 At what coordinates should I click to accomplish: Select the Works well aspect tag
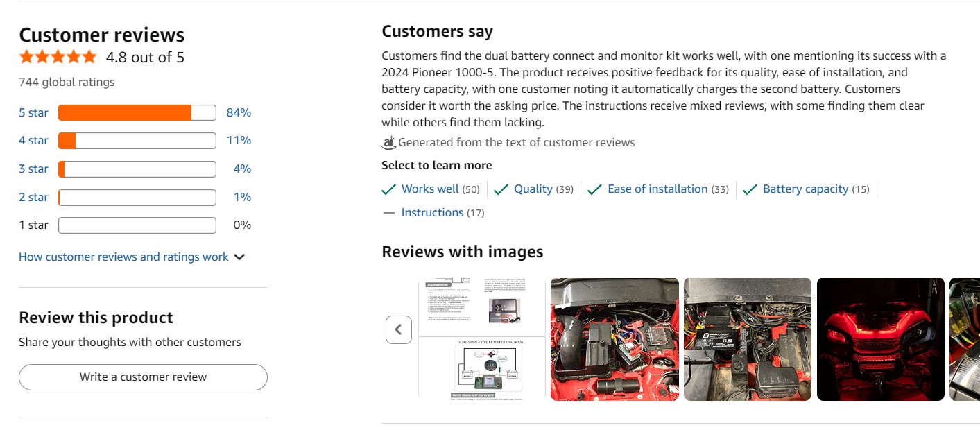[x=430, y=189]
